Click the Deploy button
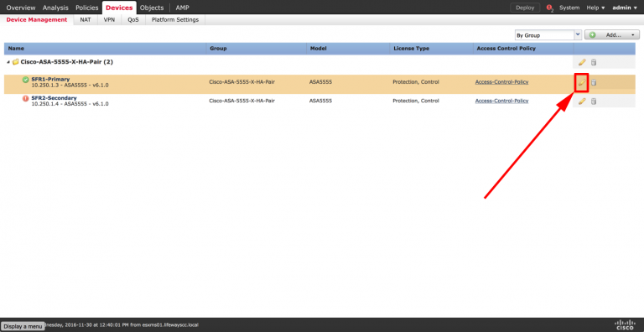 [525, 8]
